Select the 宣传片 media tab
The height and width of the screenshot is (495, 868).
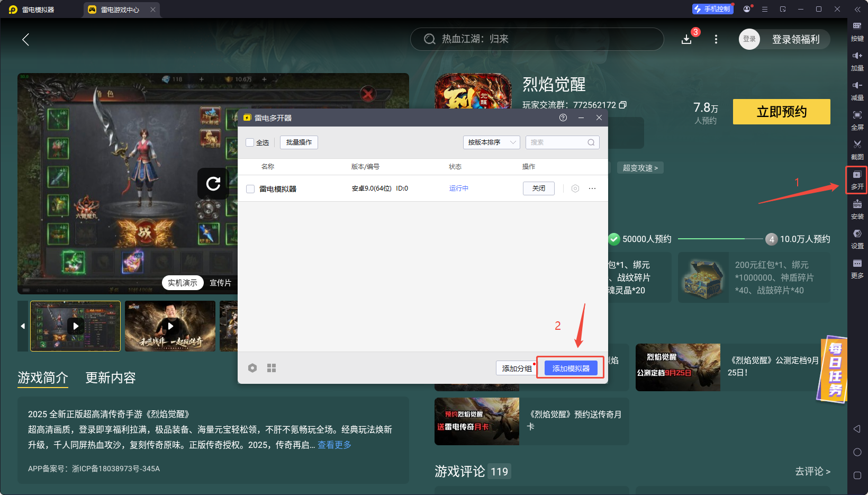tap(220, 283)
